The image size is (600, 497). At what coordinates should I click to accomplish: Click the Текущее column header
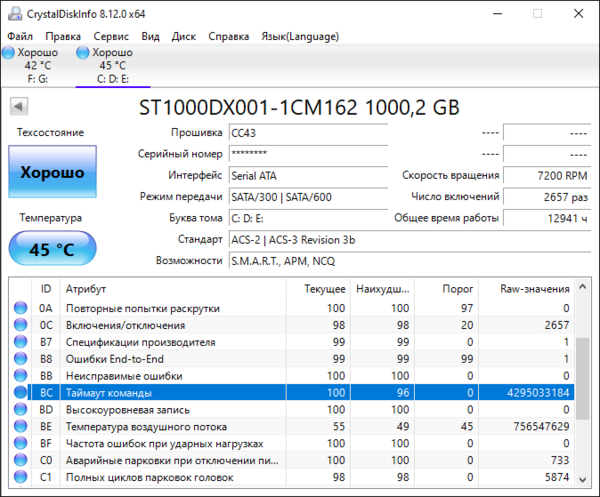point(318,288)
